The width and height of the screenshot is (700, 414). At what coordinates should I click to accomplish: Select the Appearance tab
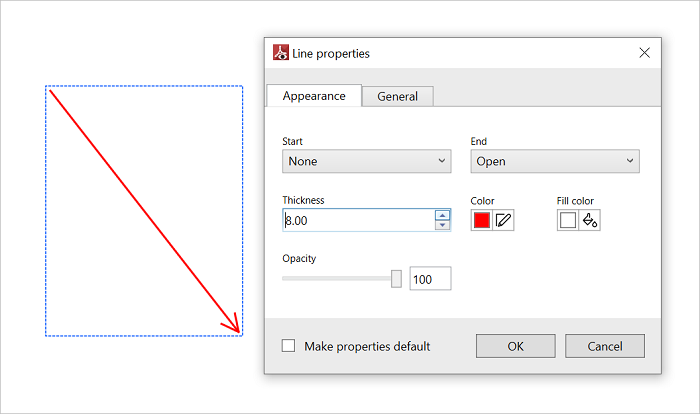coord(314,96)
